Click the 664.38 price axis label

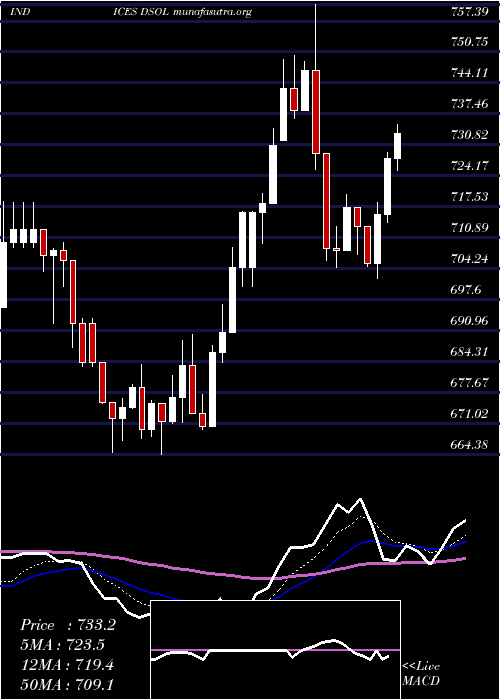pyautogui.click(x=469, y=445)
